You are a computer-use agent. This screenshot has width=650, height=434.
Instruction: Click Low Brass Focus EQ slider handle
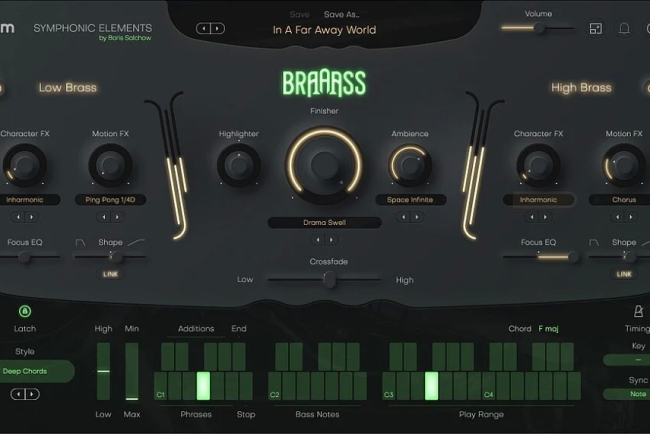(24, 257)
